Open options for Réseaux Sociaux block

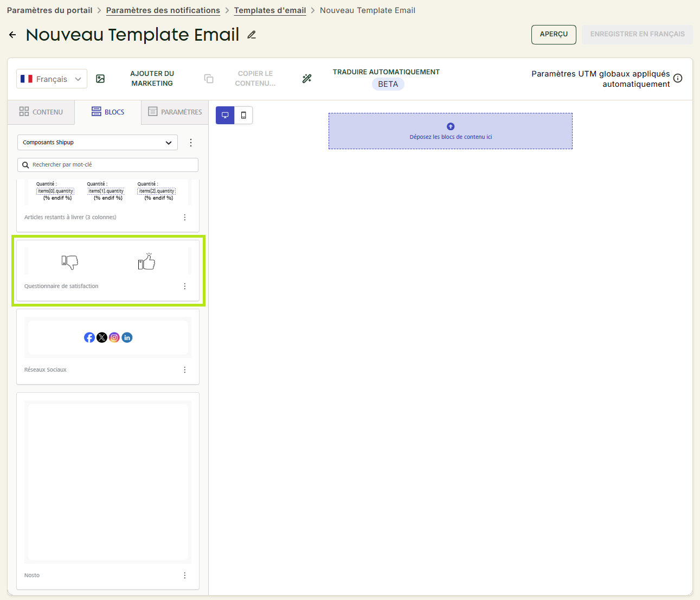(x=185, y=369)
